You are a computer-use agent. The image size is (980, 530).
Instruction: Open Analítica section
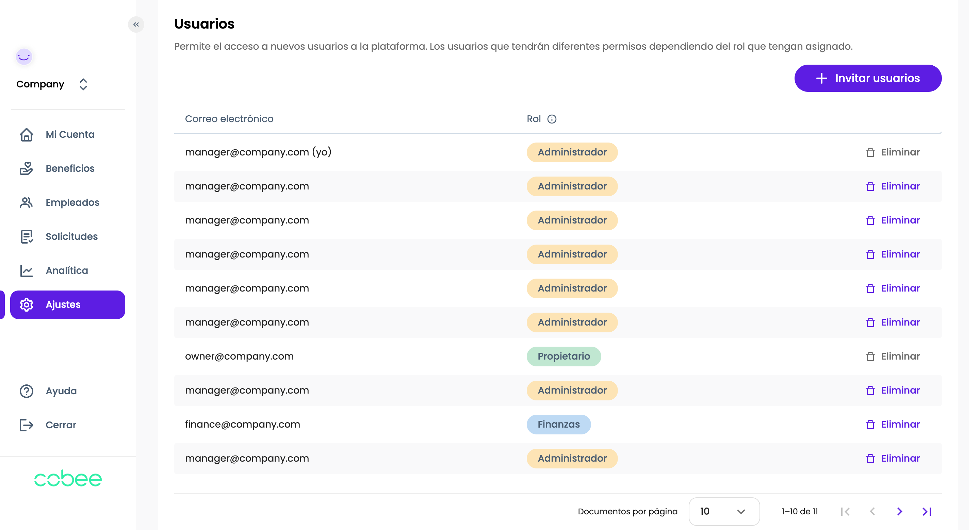(67, 270)
